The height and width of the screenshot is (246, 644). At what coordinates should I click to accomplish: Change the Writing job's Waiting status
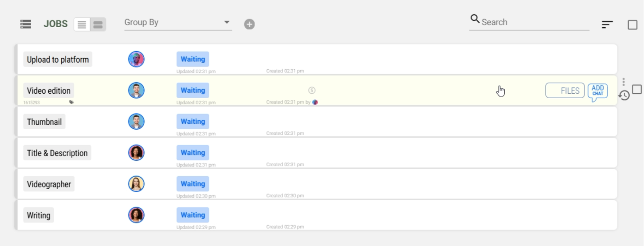coord(192,215)
